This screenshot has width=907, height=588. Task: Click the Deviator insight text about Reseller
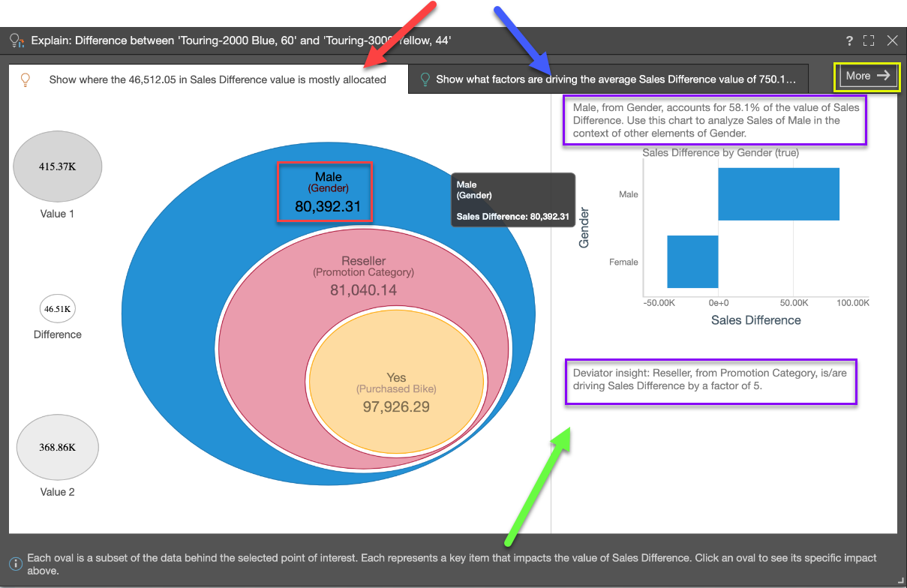coord(710,379)
